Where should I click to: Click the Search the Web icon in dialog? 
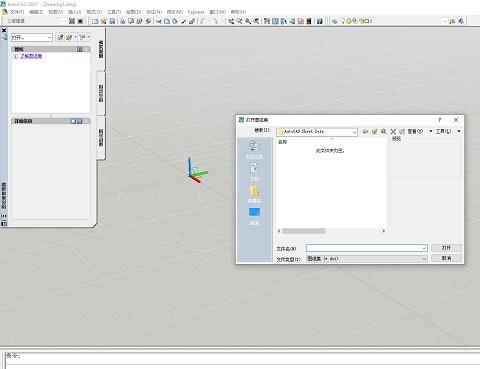pyautogui.click(x=384, y=132)
